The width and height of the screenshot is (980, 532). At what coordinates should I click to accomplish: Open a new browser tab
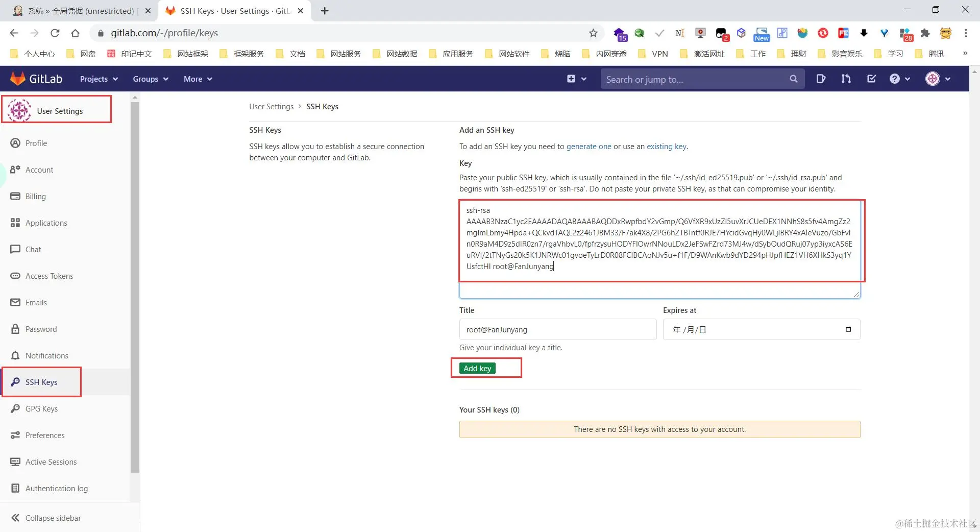click(325, 11)
